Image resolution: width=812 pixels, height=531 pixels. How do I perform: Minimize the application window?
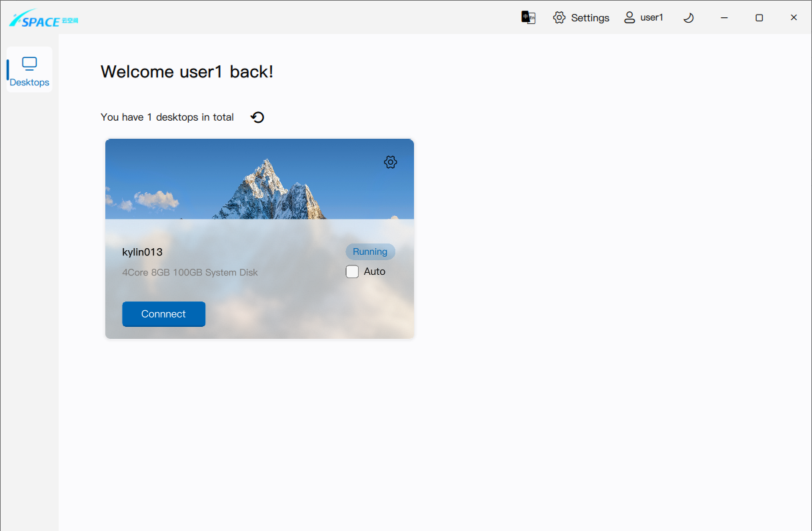(x=724, y=17)
